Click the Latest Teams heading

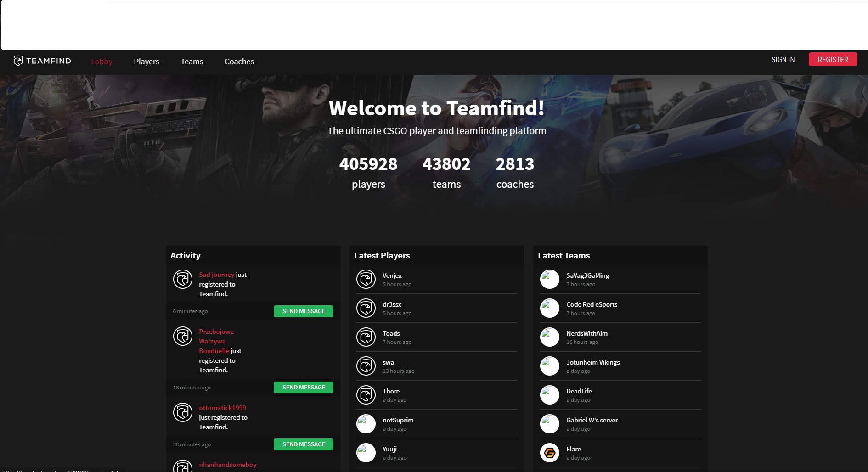564,255
